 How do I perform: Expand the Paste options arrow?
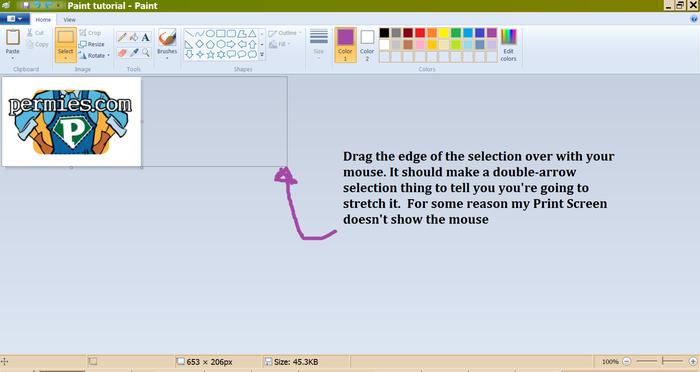pyautogui.click(x=12, y=59)
